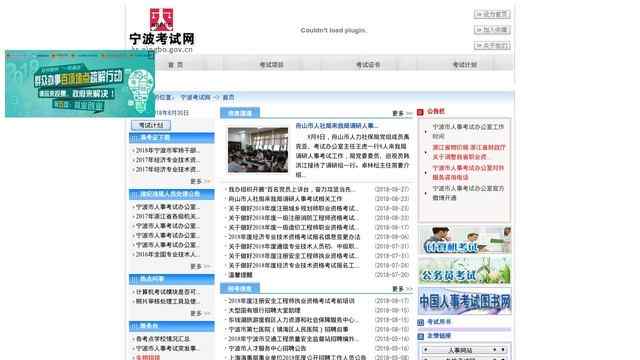Click the 考试计划 button in left sidebar
This screenshot has width=640, height=360.
[151, 125]
